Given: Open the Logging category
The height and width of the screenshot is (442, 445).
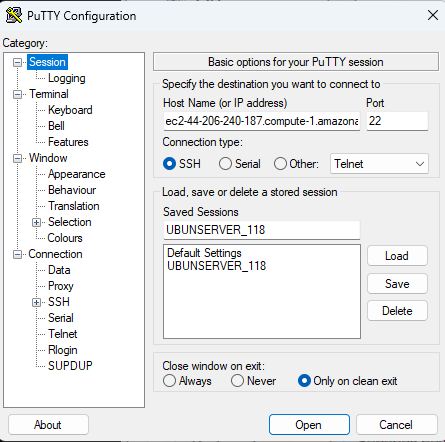Looking at the screenshot, I should [67, 78].
